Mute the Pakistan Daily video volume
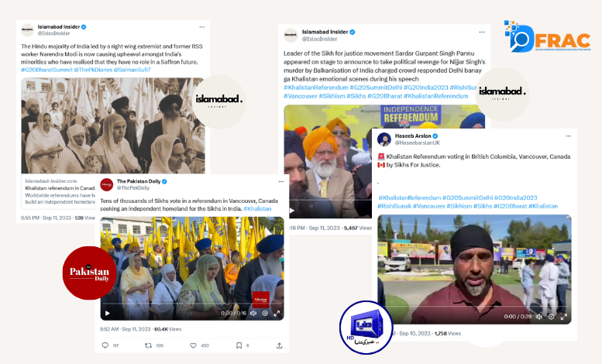 click(x=253, y=314)
